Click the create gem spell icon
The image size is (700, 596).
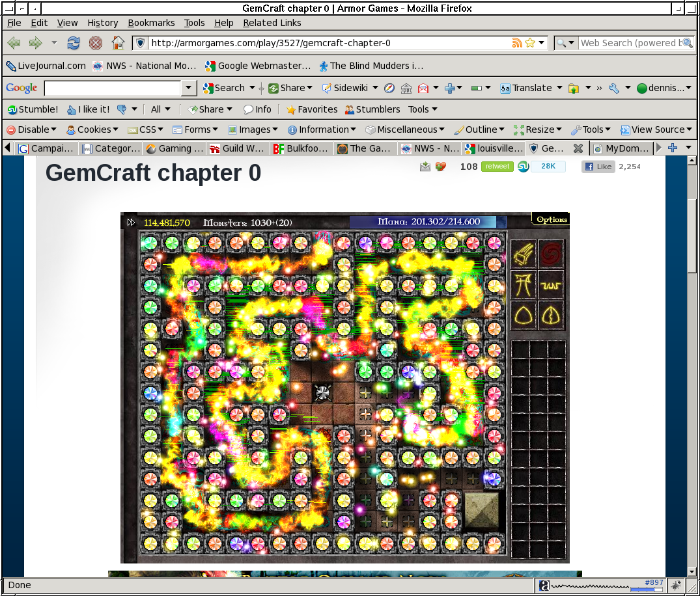[x=524, y=315]
